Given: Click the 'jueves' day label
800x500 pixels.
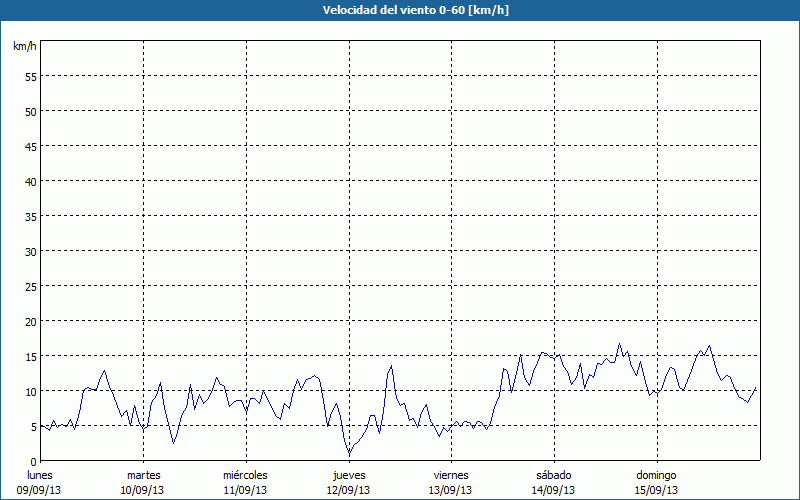Looking at the screenshot, I should [348, 475].
